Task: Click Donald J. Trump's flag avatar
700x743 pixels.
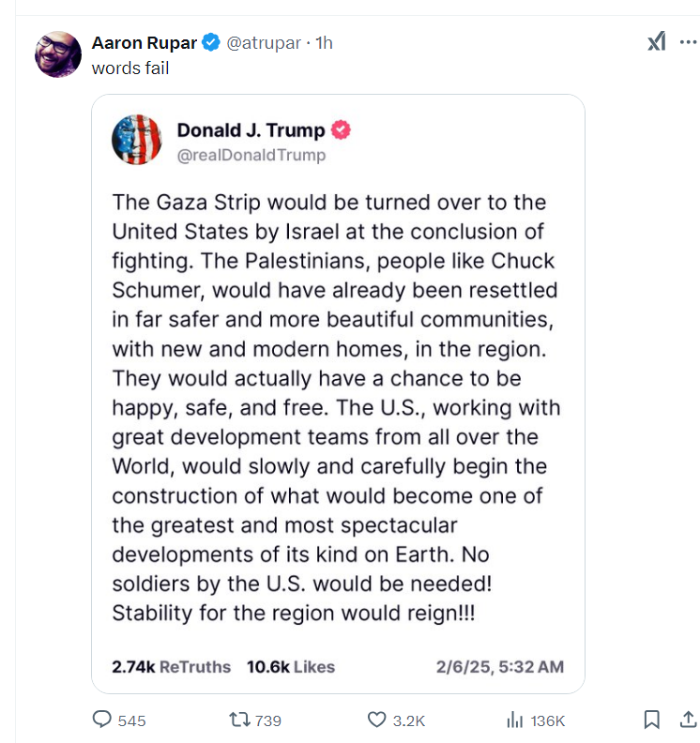Action: (x=137, y=140)
